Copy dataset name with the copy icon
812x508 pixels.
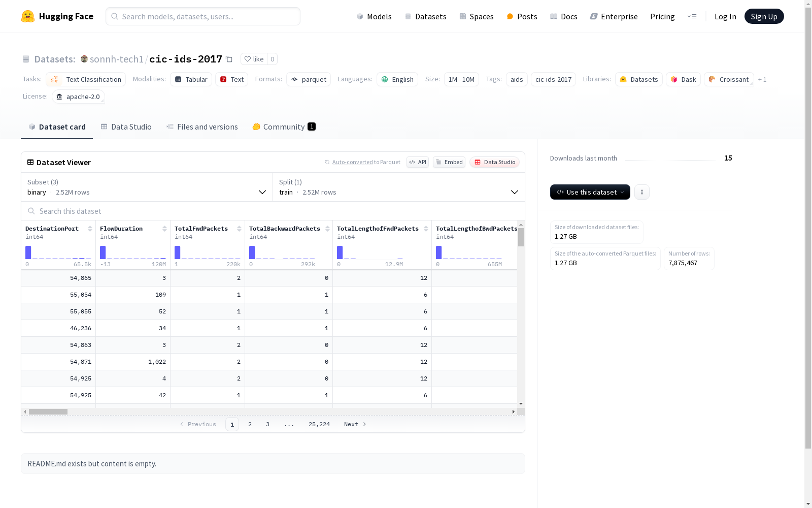click(x=229, y=59)
